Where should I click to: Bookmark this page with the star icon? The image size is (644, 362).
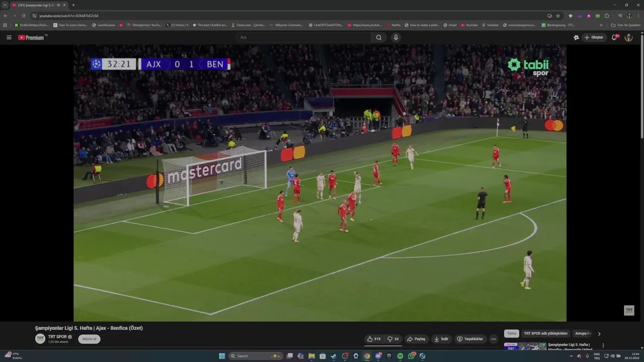click(x=558, y=16)
